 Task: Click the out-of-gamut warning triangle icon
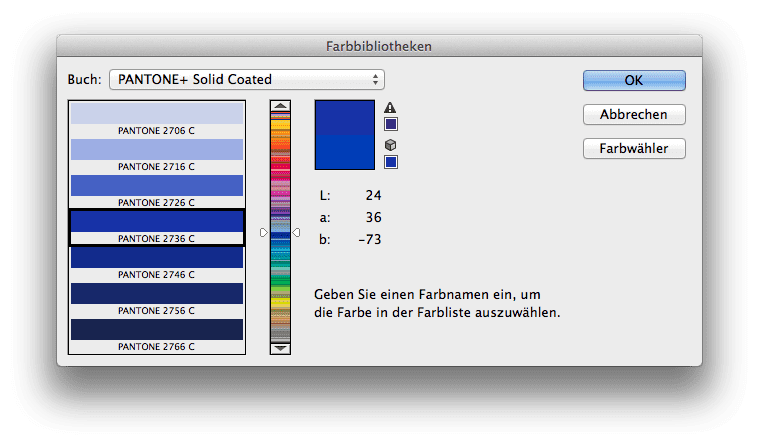(390, 107)
